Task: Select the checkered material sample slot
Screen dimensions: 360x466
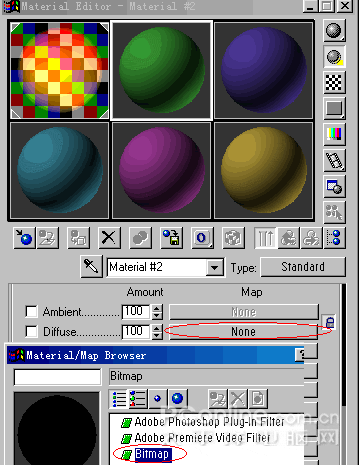Action: 60,70
